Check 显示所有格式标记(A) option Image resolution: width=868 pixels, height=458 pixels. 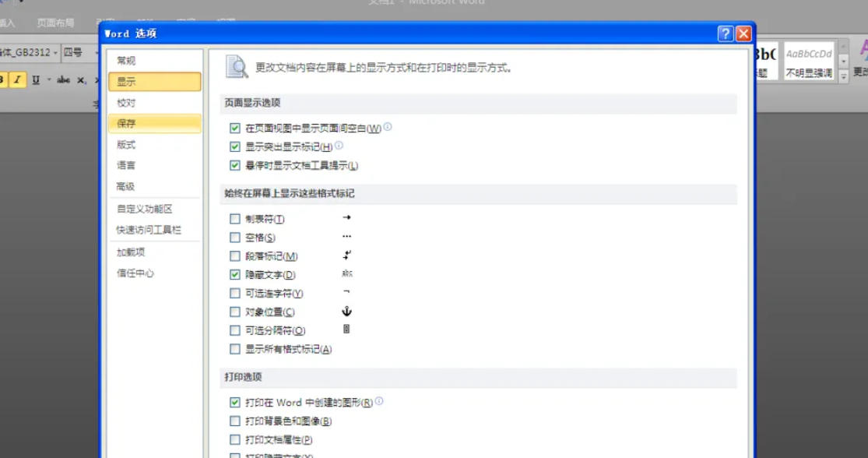235,350
